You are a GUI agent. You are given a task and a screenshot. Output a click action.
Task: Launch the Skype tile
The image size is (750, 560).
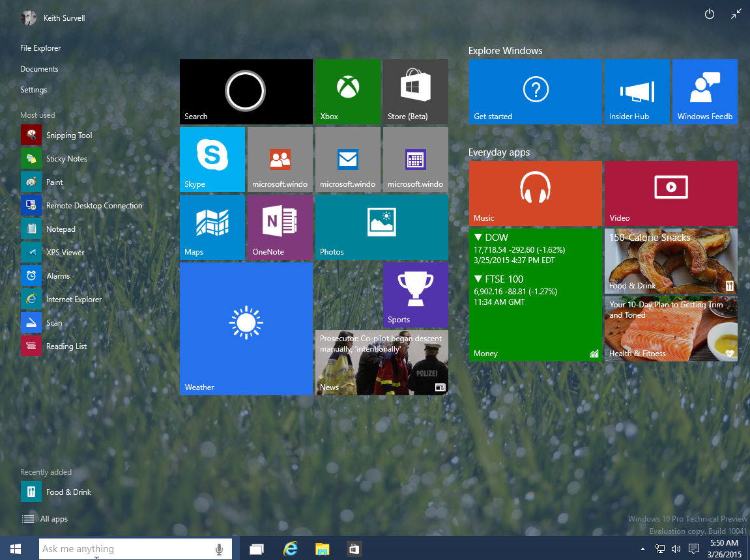(212, 160)
